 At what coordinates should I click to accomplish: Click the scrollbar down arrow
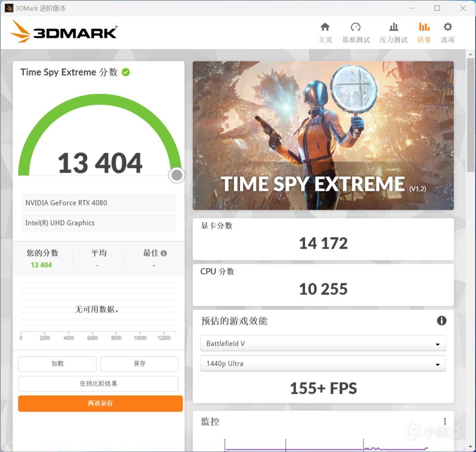click(x=470, y=447)
